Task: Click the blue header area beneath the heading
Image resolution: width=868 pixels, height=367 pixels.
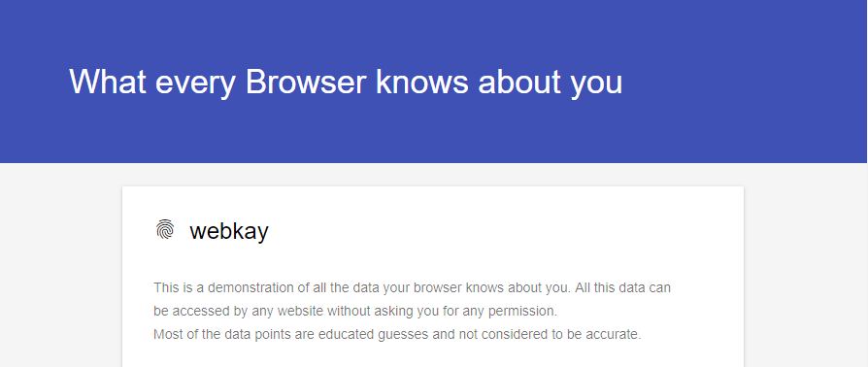Action: (434, 136)
